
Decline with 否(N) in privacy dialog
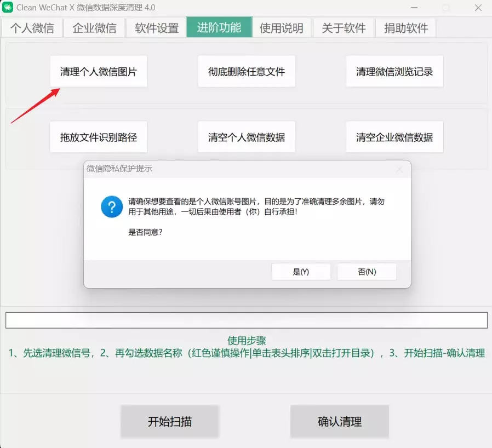(x=367, y=272)
